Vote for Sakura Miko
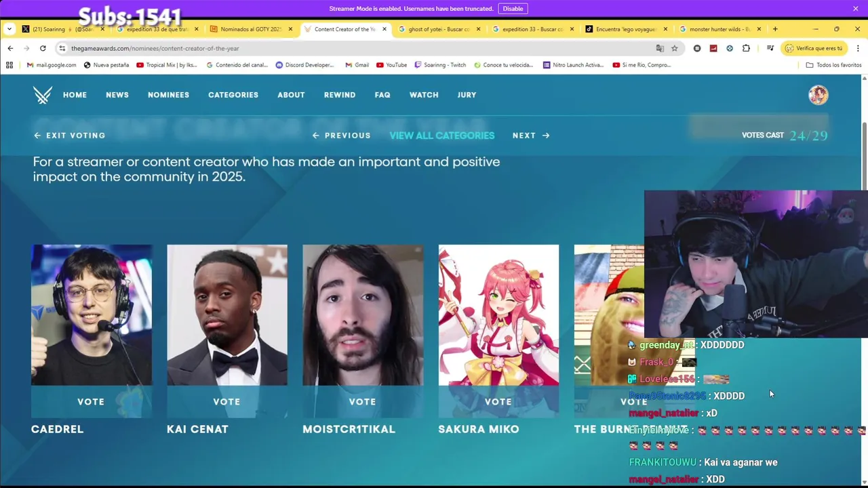Viewport: 868px width, 488px height. pyautogui.click(x=498, y=402)
